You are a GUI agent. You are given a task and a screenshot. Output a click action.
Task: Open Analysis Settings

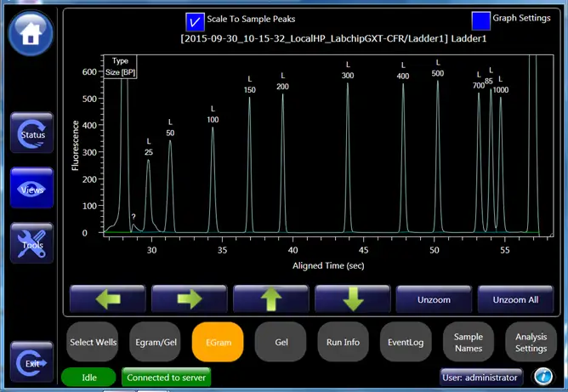531,342
